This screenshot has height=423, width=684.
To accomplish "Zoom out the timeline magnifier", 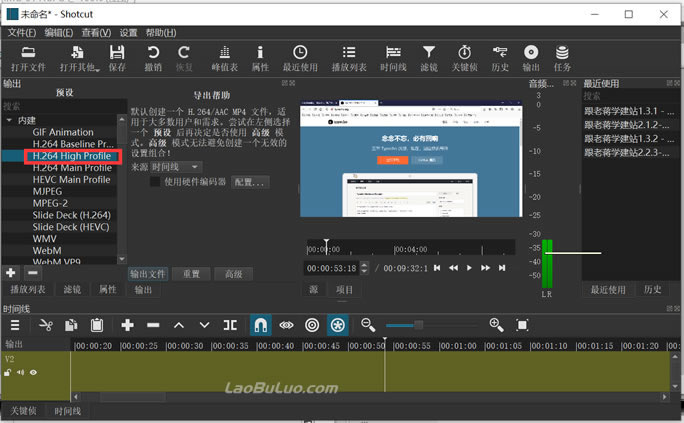I will (x=368, y=325).
